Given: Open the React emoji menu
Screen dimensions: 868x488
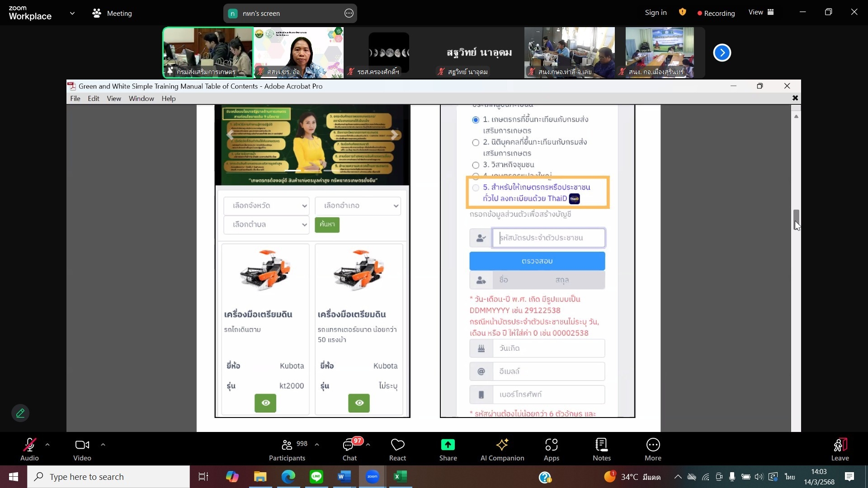Looking at the screenshot, I should click(x=397, y=446).
